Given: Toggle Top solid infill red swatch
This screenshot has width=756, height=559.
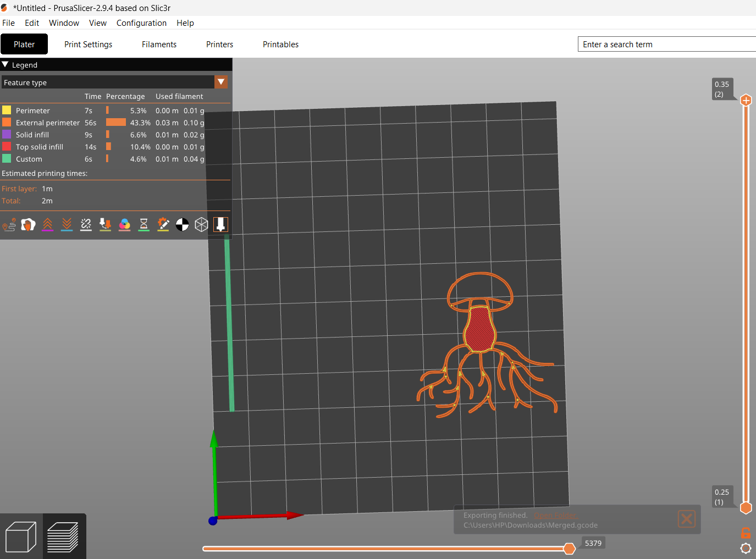Looking at the screenshot, I should pos(7,147).
